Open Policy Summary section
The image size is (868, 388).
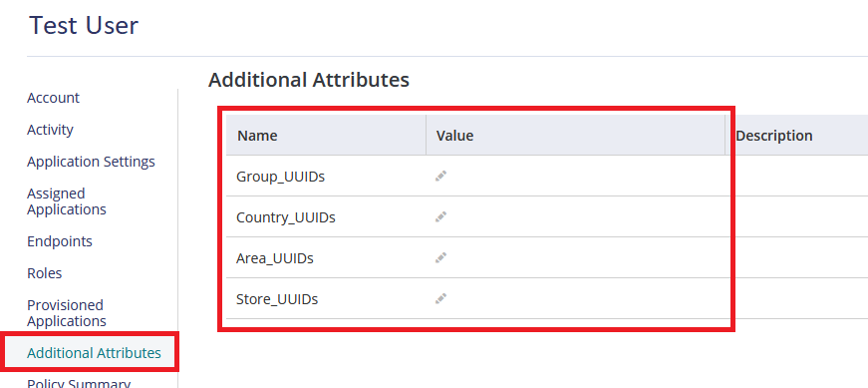79,384
